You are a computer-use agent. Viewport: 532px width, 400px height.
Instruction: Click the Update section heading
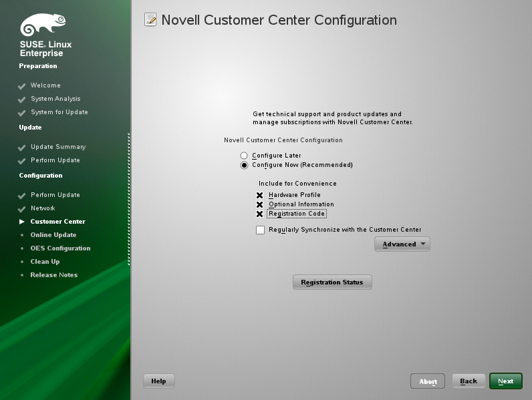(30, 128)
